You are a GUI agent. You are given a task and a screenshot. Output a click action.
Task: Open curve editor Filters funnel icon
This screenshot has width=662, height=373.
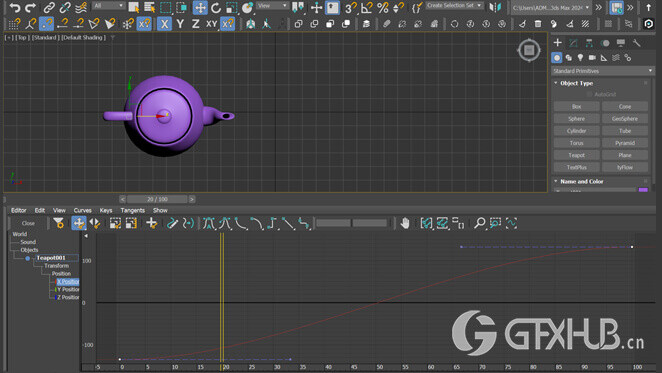(58, 223)
